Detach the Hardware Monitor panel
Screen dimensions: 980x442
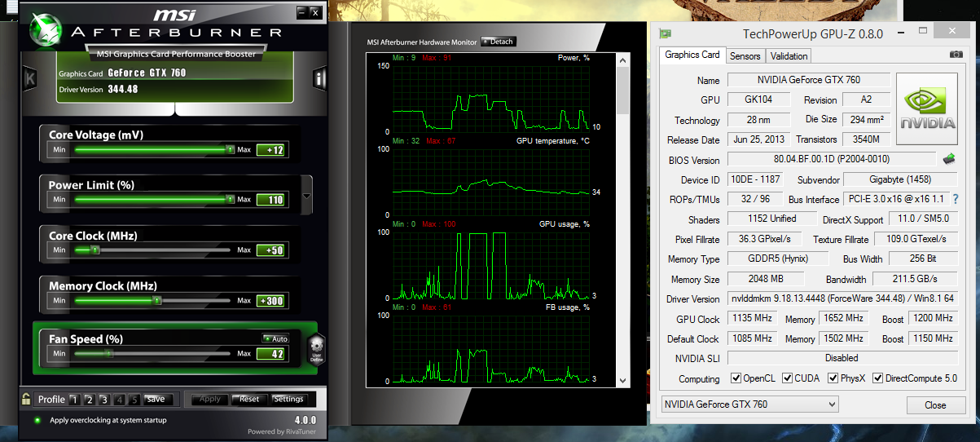click(499, 42)
